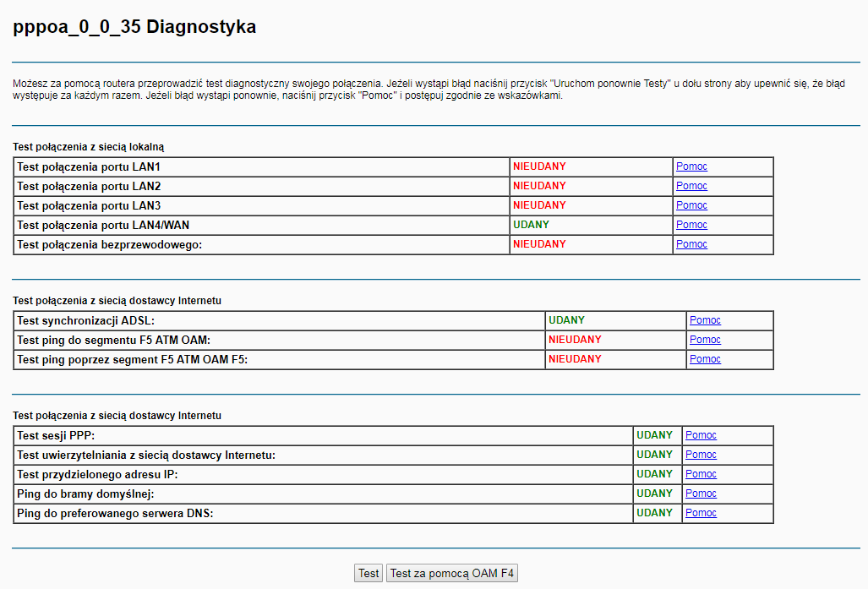Image resolution: width=868 pixels, height=589 pixels.
Task: Open help for LAN4/WAN port test
Action: coord(691,225)
